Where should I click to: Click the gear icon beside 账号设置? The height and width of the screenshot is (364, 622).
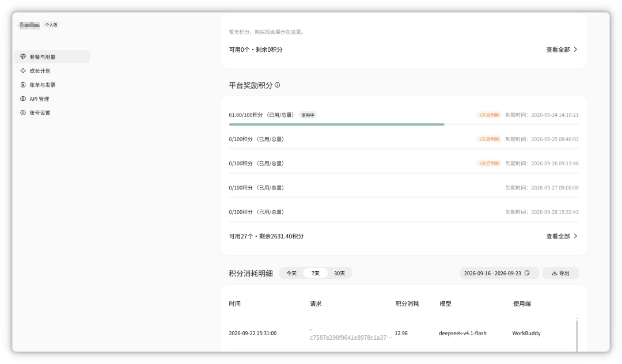point(23,113)
